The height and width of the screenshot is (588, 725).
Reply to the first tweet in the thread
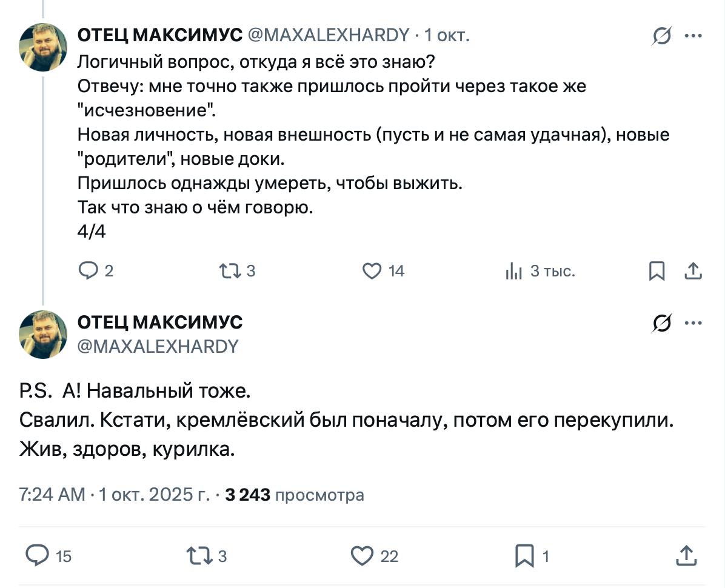click(89, 271)
